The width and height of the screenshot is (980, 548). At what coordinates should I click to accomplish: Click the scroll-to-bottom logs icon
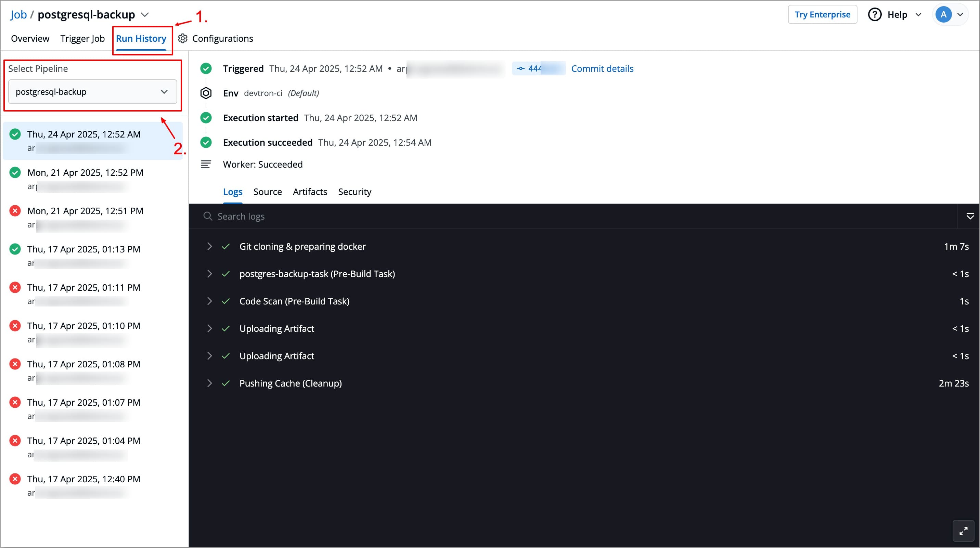970,217
